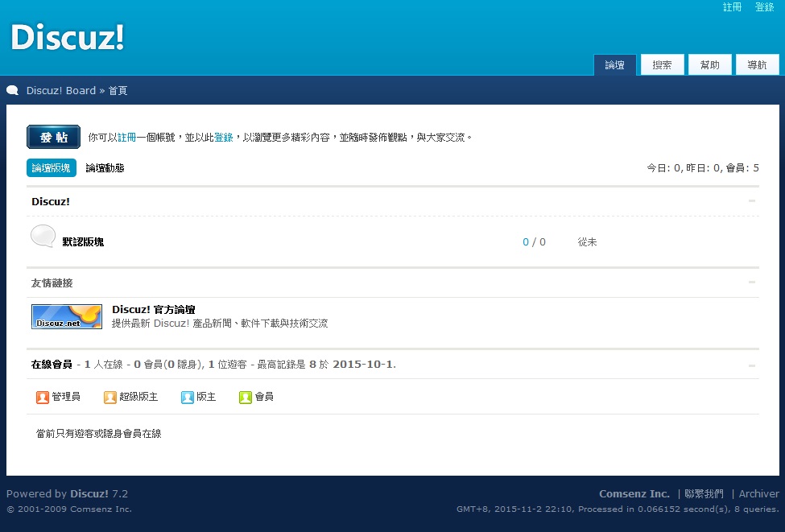785x532 pixels.
Task: Click the inline 登錄 link in the guest message
Action: (224, 137)
